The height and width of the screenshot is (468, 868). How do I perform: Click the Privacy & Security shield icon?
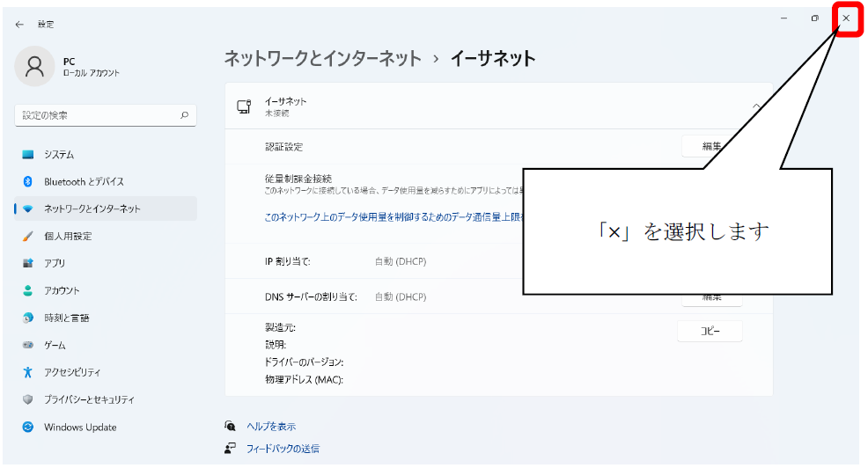click(x=28, y=400)
